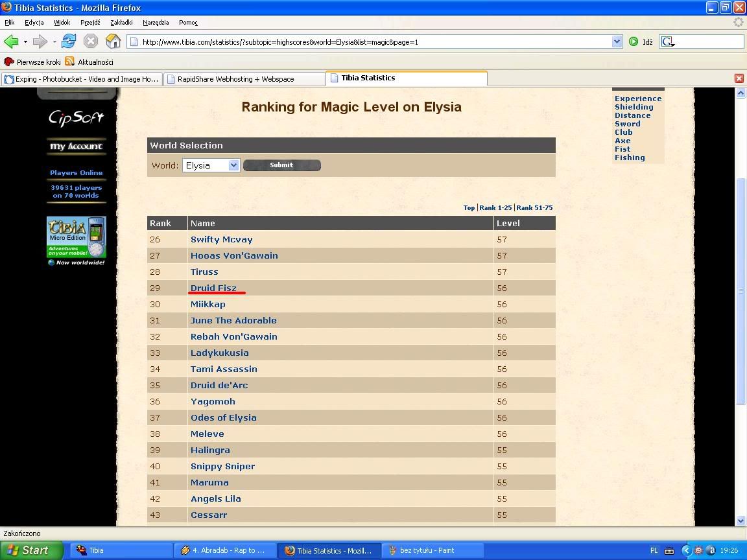
Task: Click the Tibia Micro Edition banner
Action: 76,237
